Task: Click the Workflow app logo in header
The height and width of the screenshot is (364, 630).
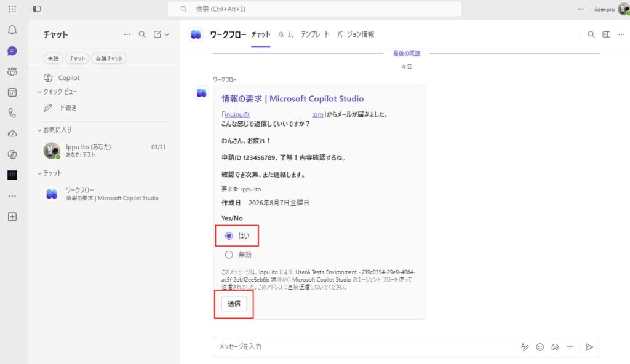Action: (196, 34)
